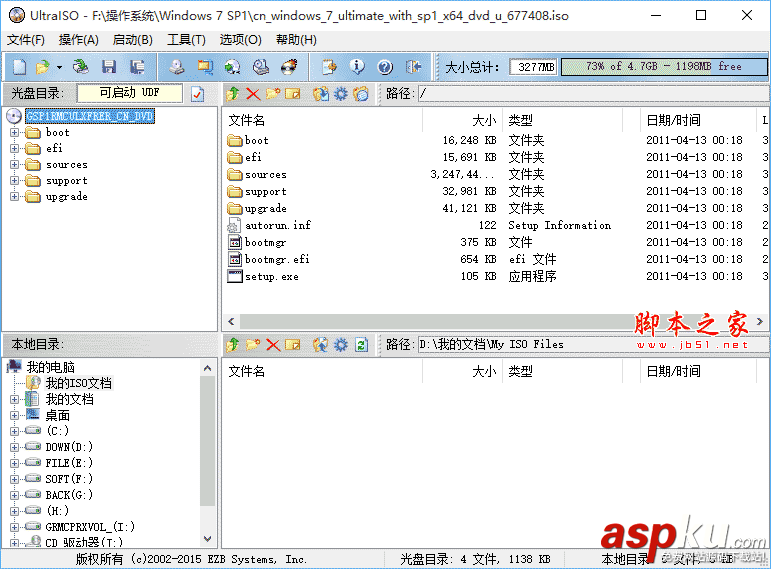Expand the boot folder in disc tree
The width and height of the screenshot is (771, 569).
click(14, 132)
